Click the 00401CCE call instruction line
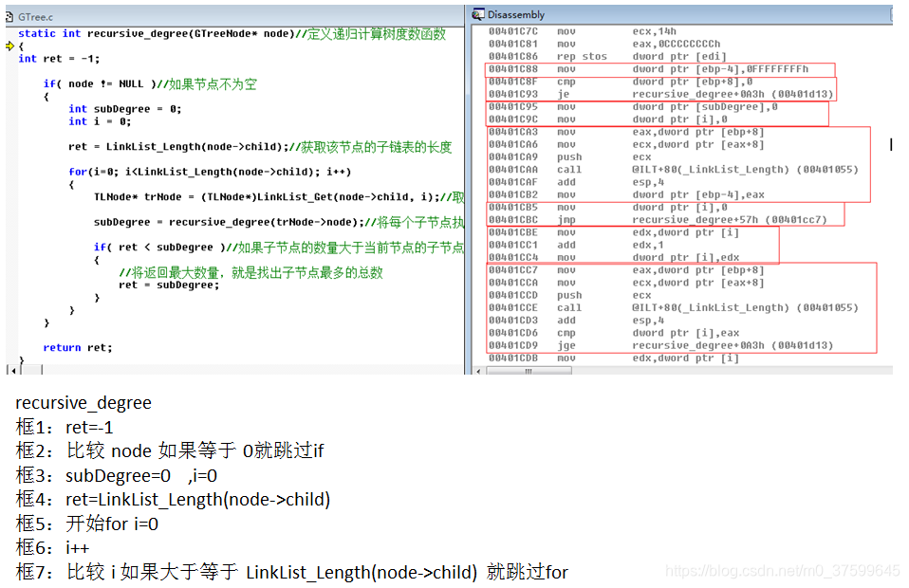This screenshot has width=909, height=588. pyautogui.click(x=673, y=307)
